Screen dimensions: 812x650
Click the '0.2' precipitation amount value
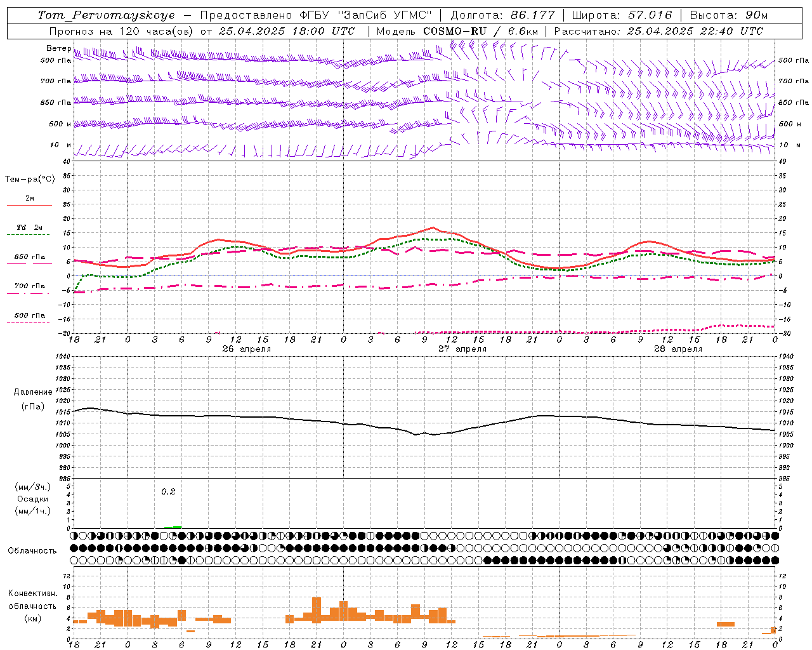(x=168, y=491)
